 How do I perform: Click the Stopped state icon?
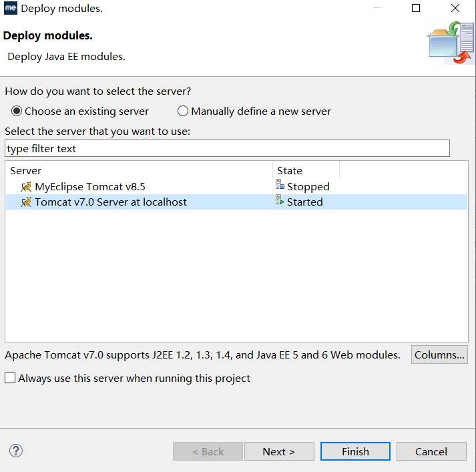coord(280,186)
